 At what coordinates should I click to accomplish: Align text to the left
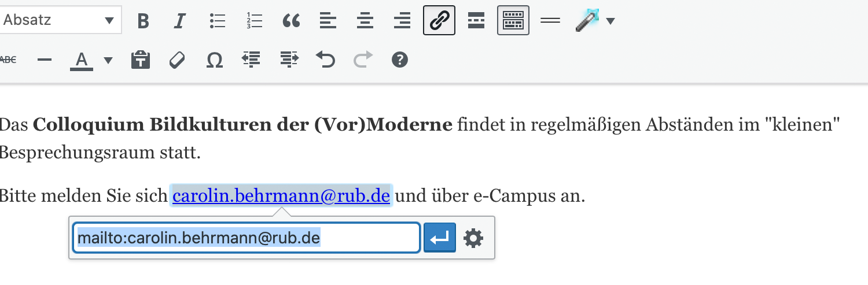pyautogui.click(x=328, y=21)
